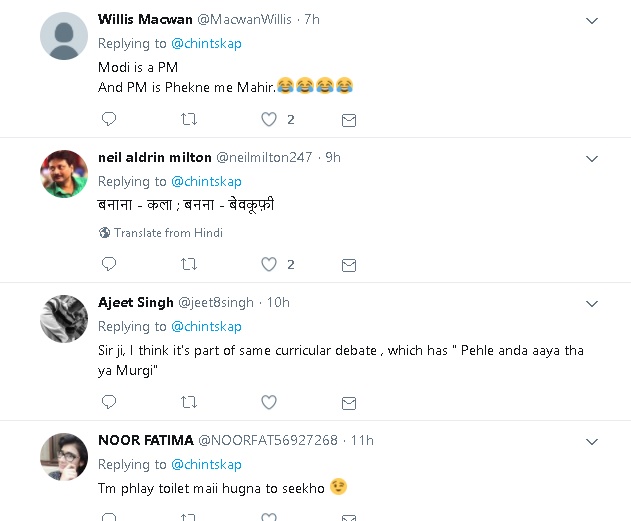The image size is (631, 521).
Task: Share Ajeet Singh's tweet by direct message
Action: point(349,402)
